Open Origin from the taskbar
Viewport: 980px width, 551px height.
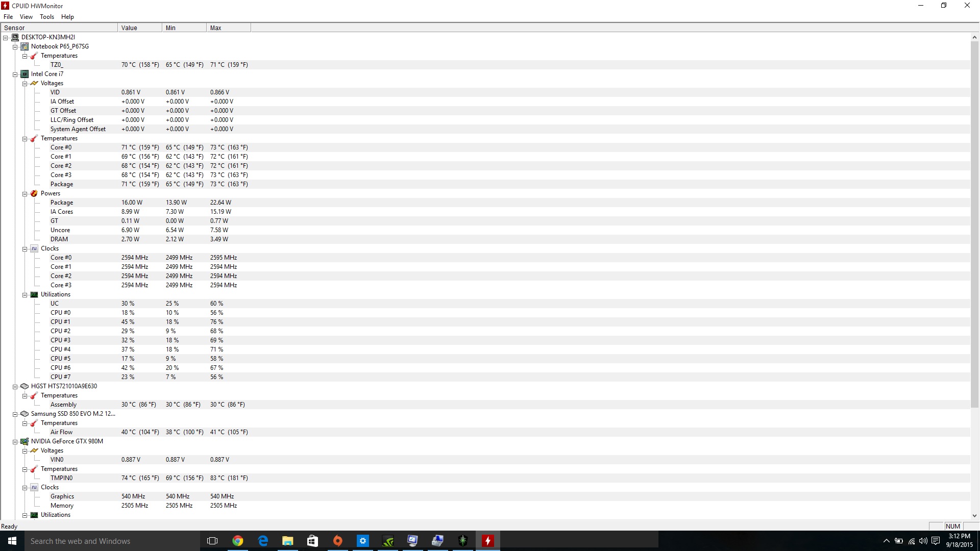(337, 541)
